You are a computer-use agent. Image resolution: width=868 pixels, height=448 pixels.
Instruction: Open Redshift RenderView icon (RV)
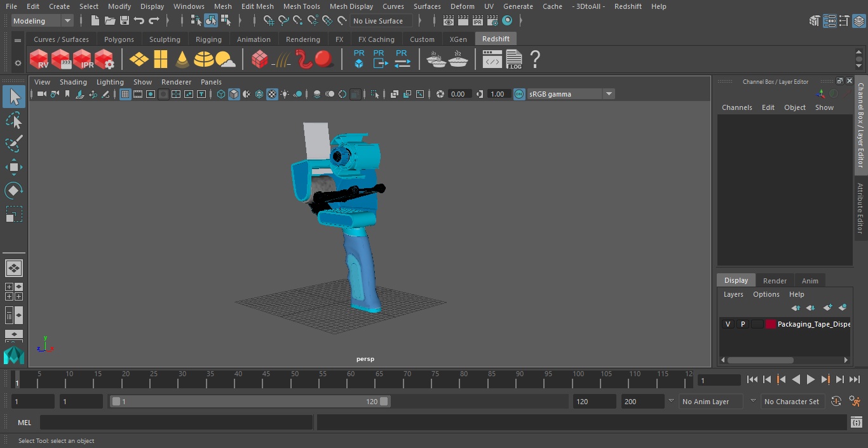click(39, 60)
